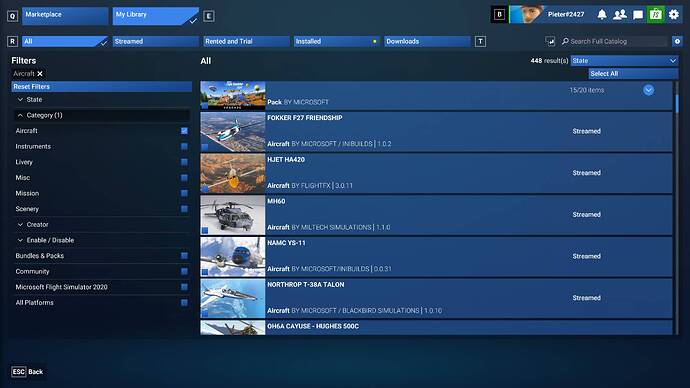The image size is (690, 388).
Task: Select the HJET HA420 item checkbox
Action: click(x=205, y=189)
